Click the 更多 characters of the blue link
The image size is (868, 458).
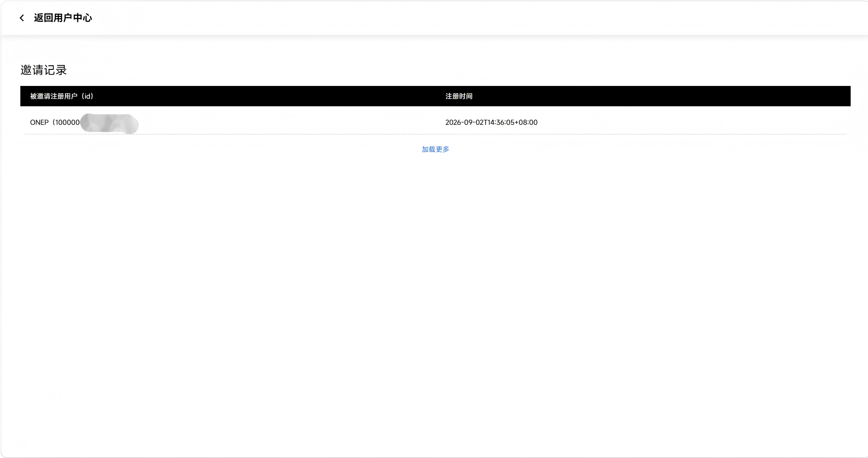pyautogui.click(x=443, y=149)
